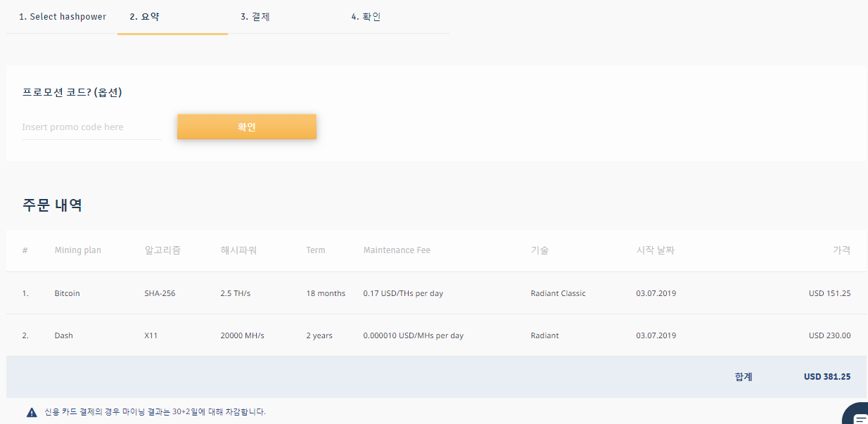868x424 pixels.
Task: Click the USD 151.25 price
Action: click(829, 293)
